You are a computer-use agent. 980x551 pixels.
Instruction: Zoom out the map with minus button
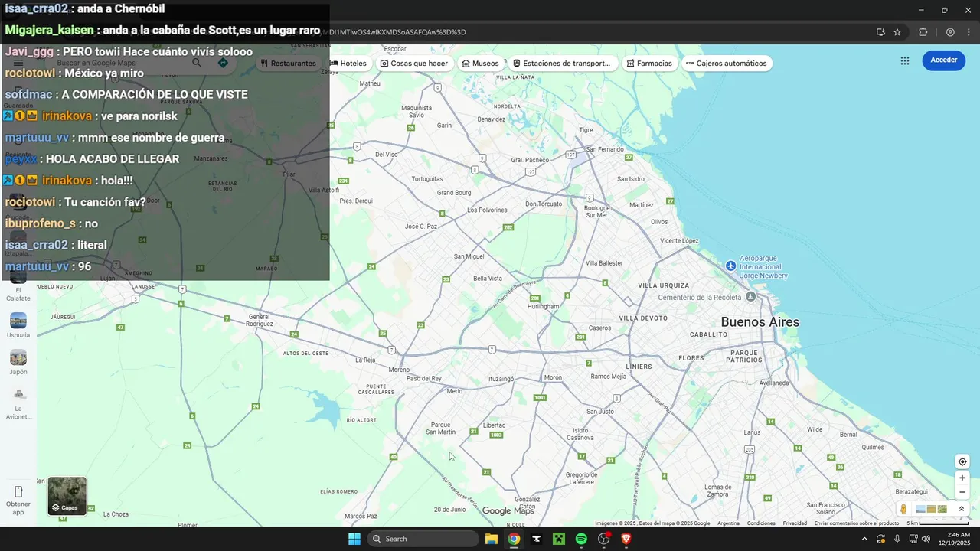(962, 492)
